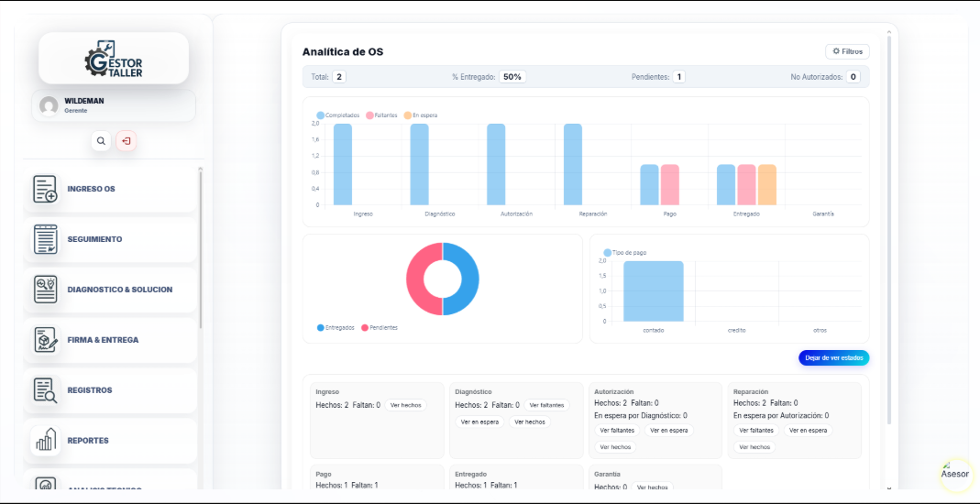The width and height of the screenshot is (980, 504).
Task: Open the REGISTROS search-document icon
Action: point(45,390)
